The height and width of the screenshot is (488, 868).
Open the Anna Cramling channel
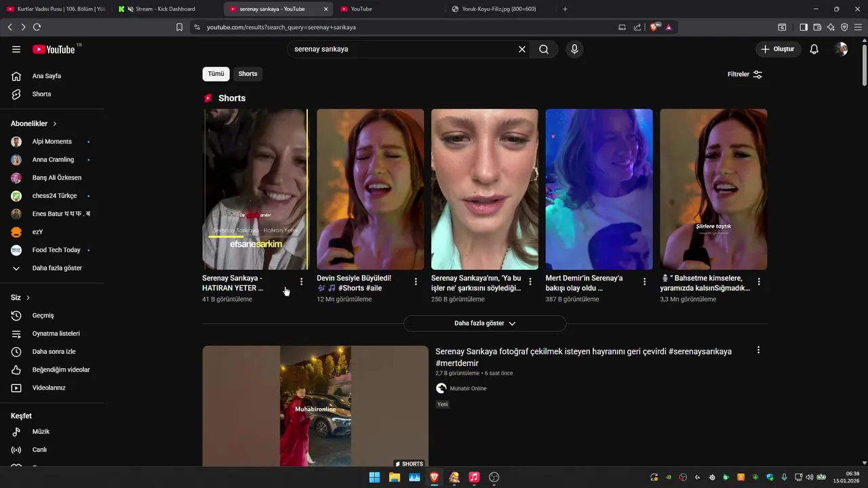coord(52,160)
